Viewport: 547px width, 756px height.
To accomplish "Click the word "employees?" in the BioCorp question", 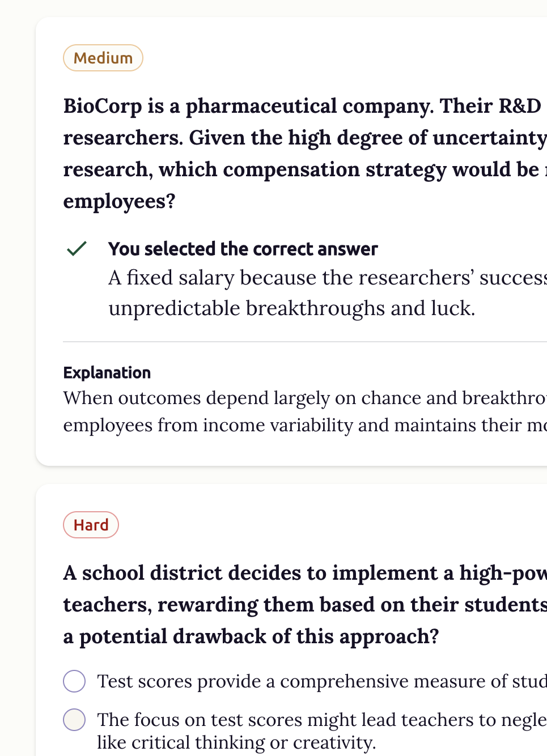I will point(120,201).
